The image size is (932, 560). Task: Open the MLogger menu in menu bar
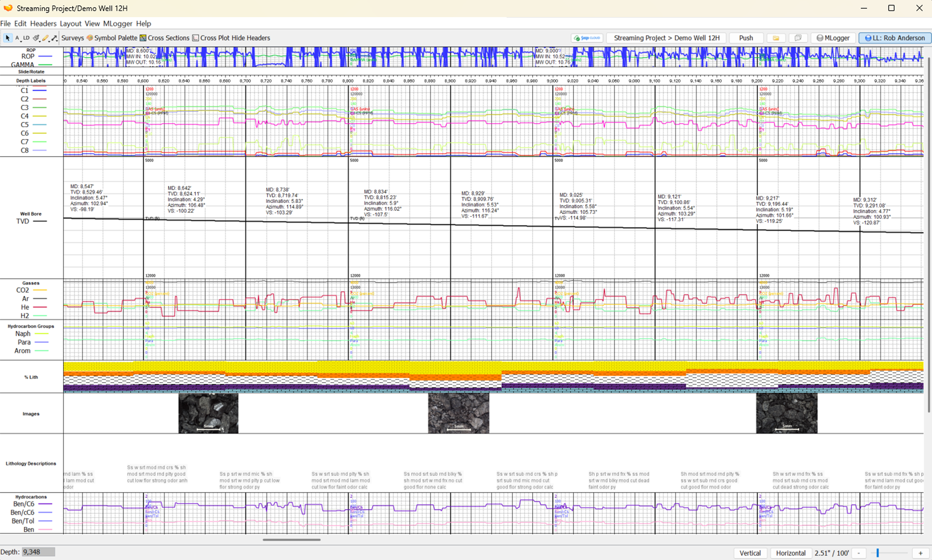tap(117, 24)
